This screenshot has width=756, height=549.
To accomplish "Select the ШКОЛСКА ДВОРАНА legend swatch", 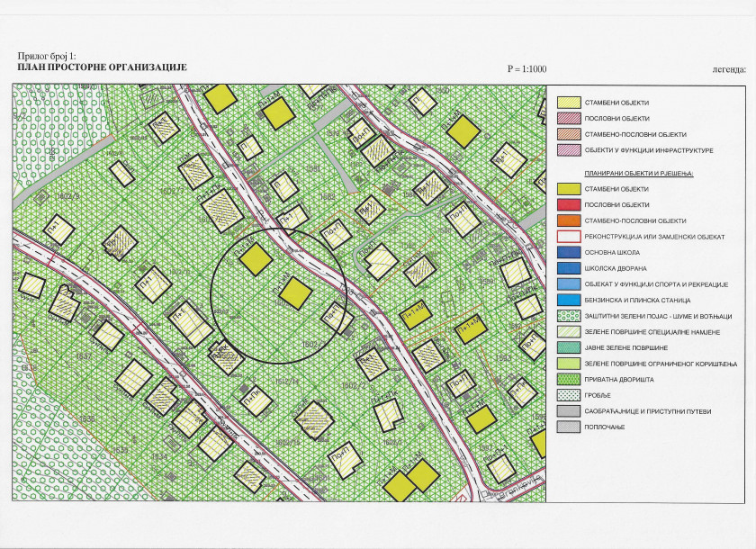I will click(568, 267).
